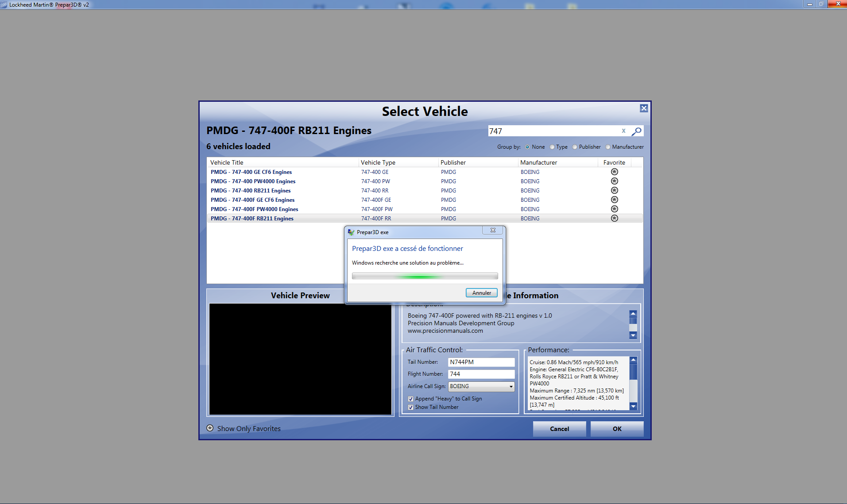
Task: Uncheck Append "Heavy" to Call Sign
Action: pyautogui.click(x=410, y=399)
